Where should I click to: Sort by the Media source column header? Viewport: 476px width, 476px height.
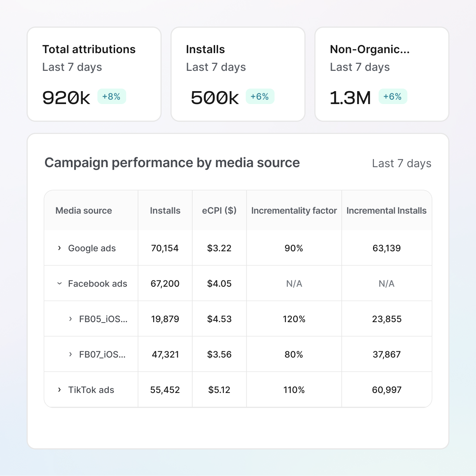click(x=84, y=211)
